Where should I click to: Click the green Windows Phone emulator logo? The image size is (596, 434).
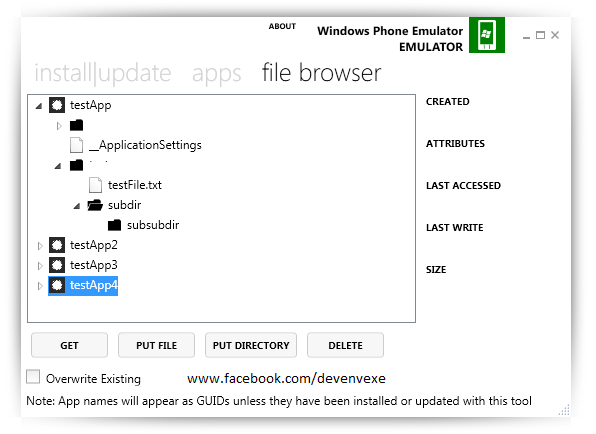pyautogui.click(x=487, y=35)
